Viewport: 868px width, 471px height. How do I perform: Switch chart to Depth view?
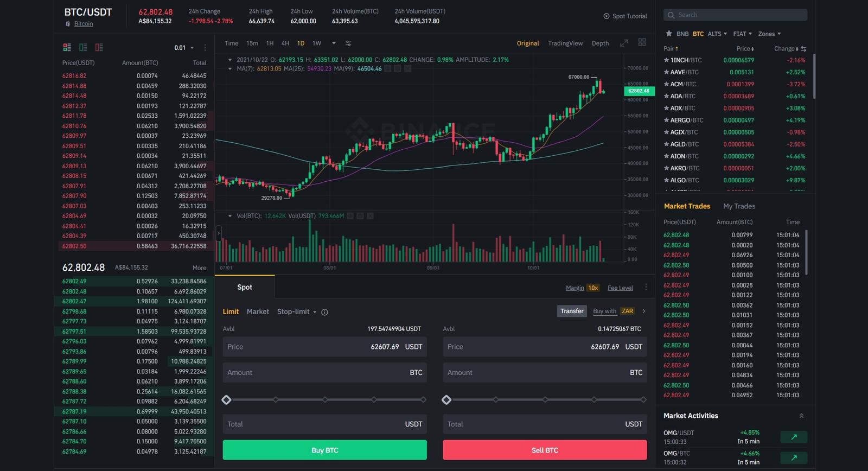(x=600, y=43)
